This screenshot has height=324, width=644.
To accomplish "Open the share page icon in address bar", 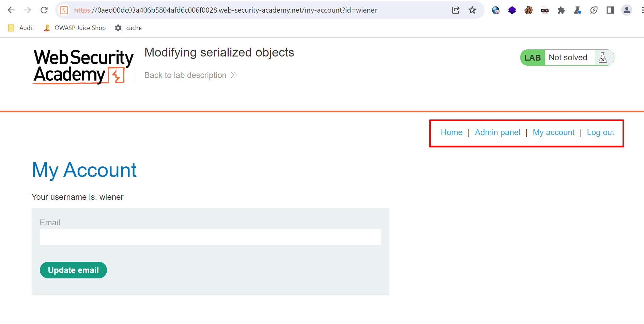I will click(456, 10).
